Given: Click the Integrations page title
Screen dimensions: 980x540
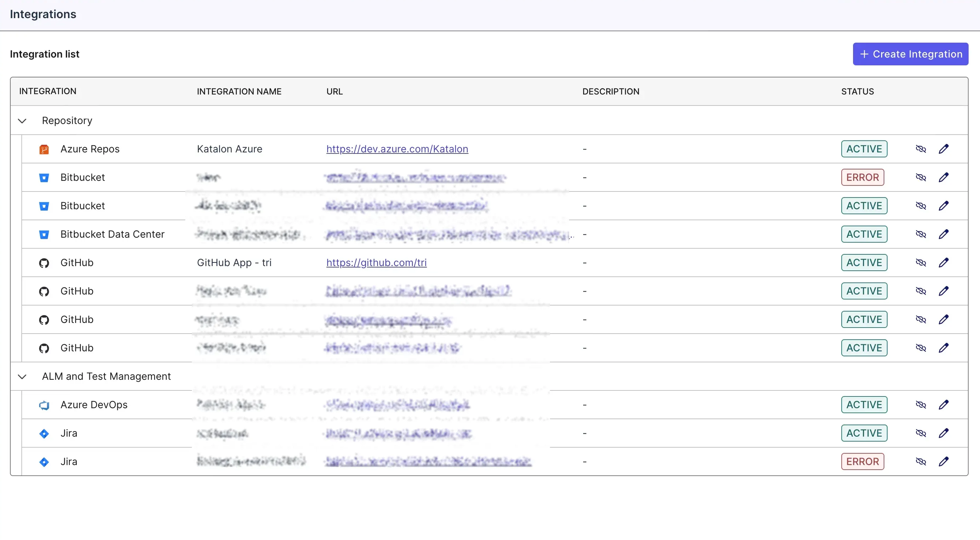Looking at the screenshot, I should [x=43, y=14].
